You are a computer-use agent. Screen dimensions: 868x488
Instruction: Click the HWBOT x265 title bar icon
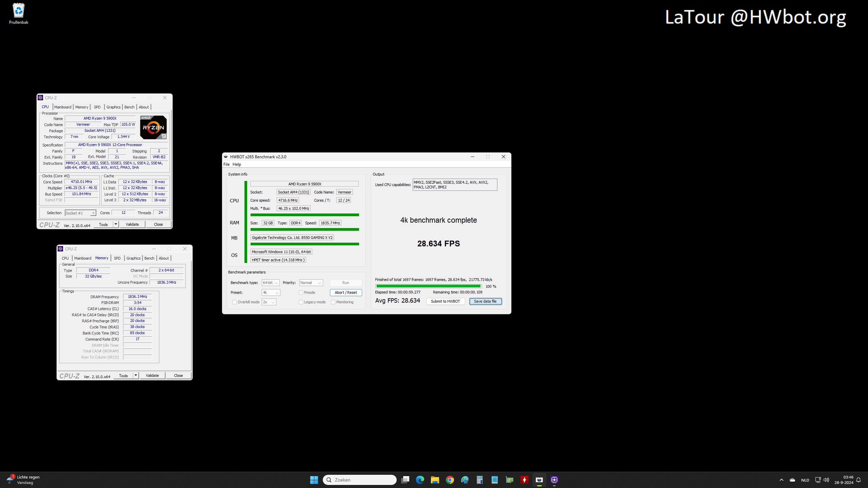coord(225,157)
